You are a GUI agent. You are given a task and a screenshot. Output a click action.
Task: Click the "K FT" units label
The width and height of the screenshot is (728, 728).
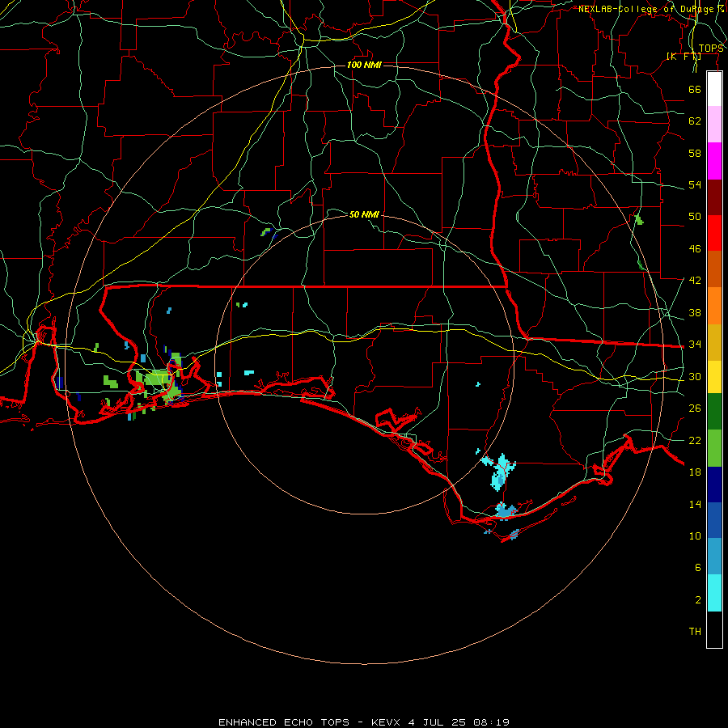click(x=684, y=56)
